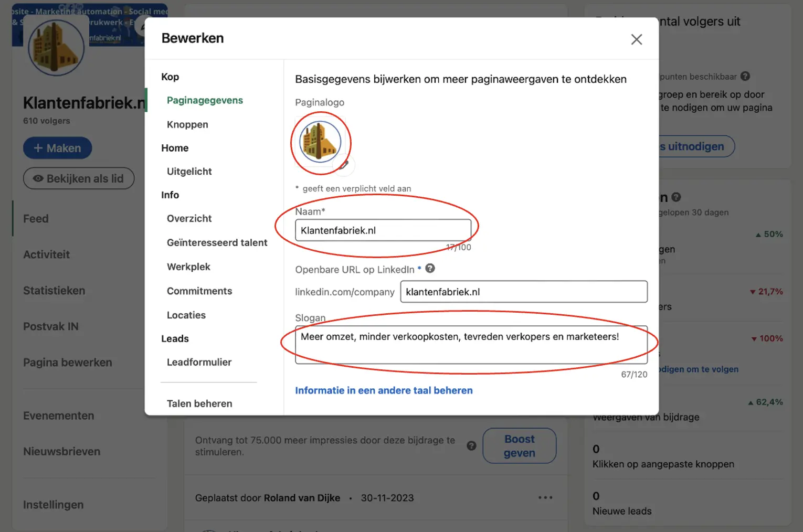Open help icon next to statistics heading
The image size is (803, 532).
point(676,197)
